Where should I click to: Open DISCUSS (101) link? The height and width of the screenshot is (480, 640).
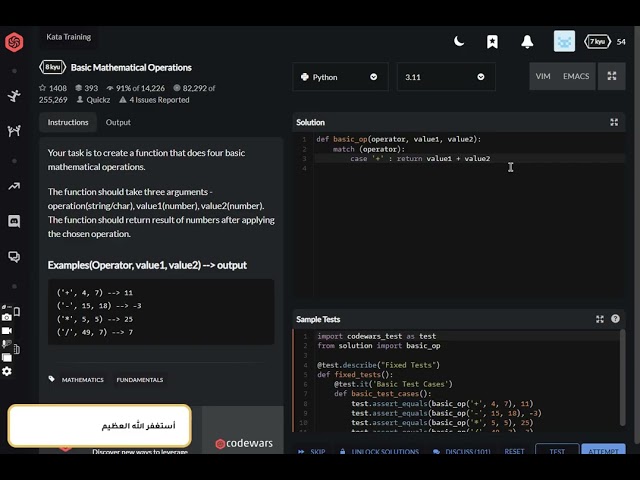click(x=462, y=451)
